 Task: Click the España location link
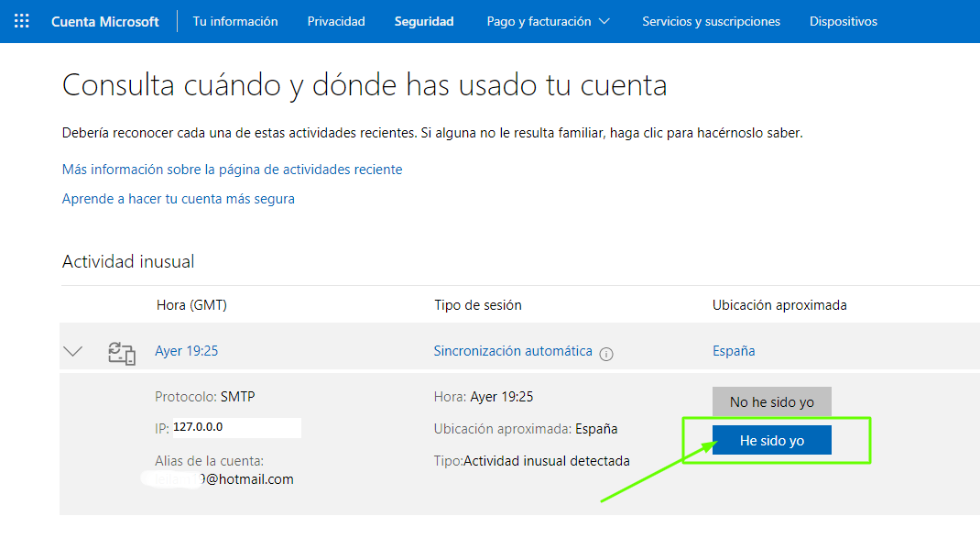point(734,351)
